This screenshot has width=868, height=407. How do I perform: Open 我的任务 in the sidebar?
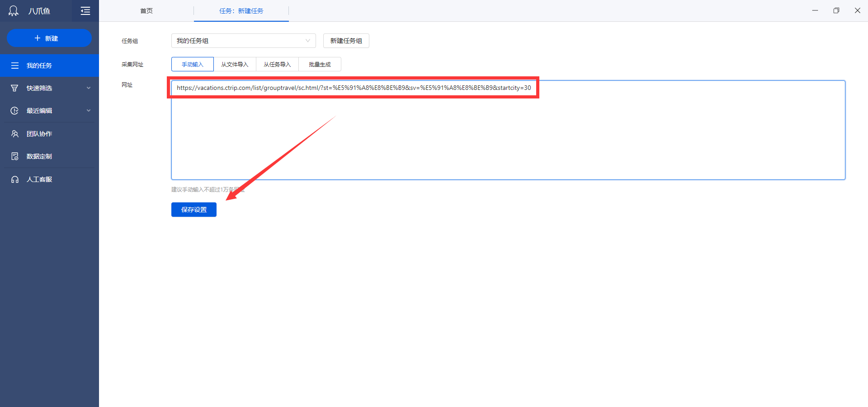tap(49, 65)
